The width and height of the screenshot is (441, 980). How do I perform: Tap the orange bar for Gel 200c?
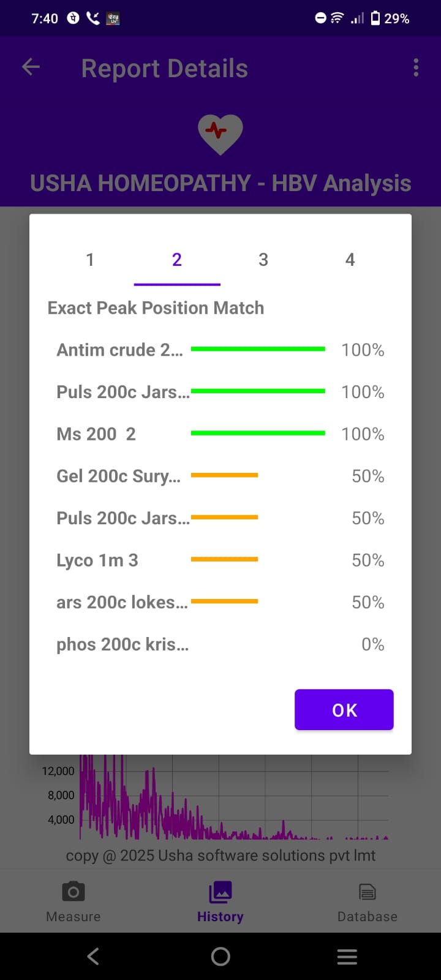pyautogui.click(x=224, y=475)
